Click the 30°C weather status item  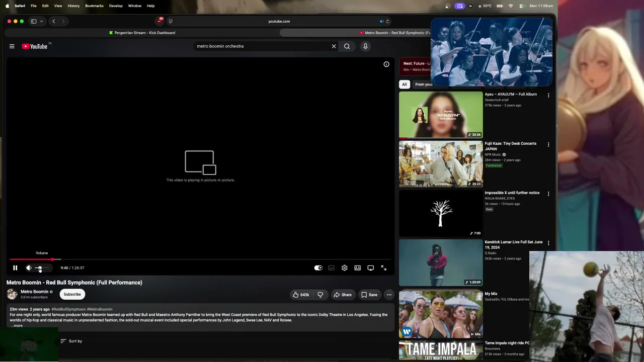click(485, 6)
